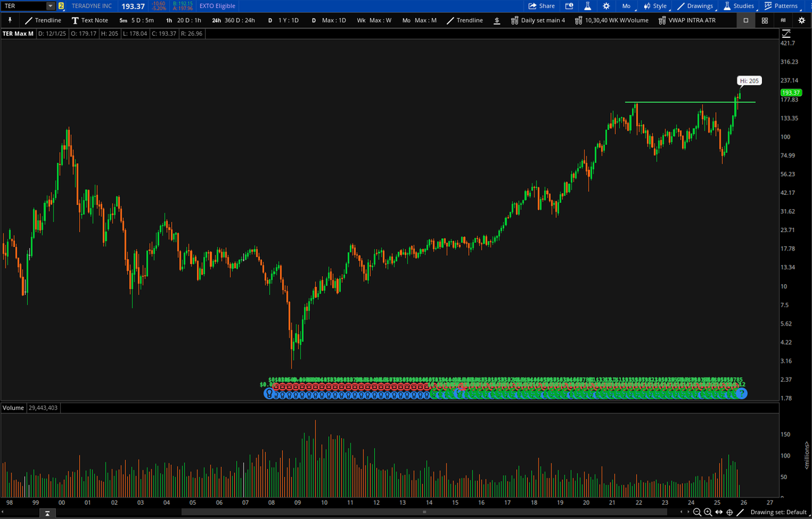Viewport: 812px width, 519px height.
Task: Open the TER symbol dropdown arrow
Action: (x=51, y=5)
